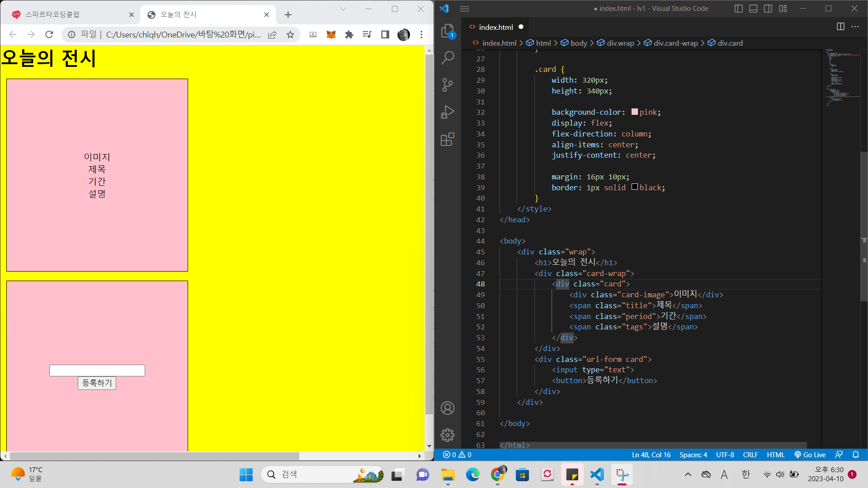The height and width of the screenshot is (488, 868).
Task: Click the Ln 48, Col 16 status item
Action: click(x=651, y=455)
